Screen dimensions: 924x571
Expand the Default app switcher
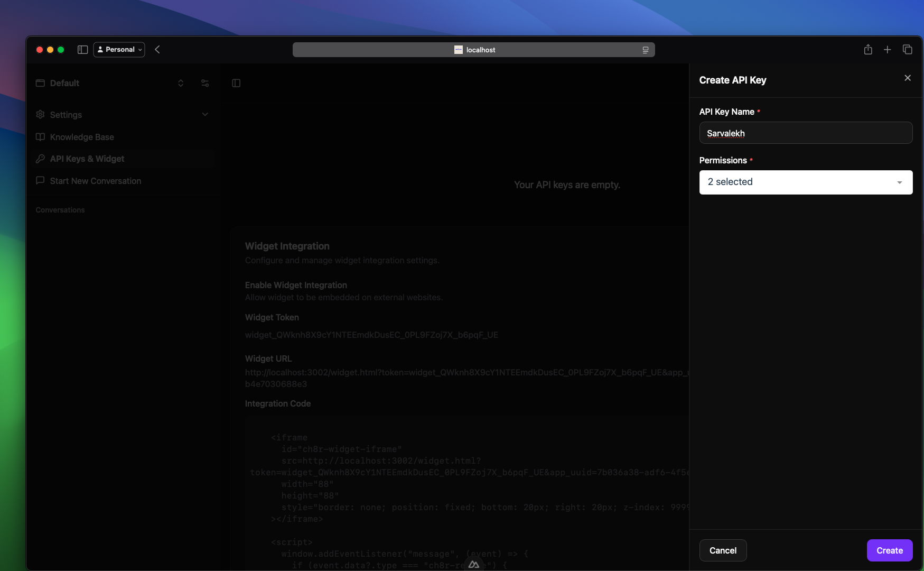coord(181,83)
